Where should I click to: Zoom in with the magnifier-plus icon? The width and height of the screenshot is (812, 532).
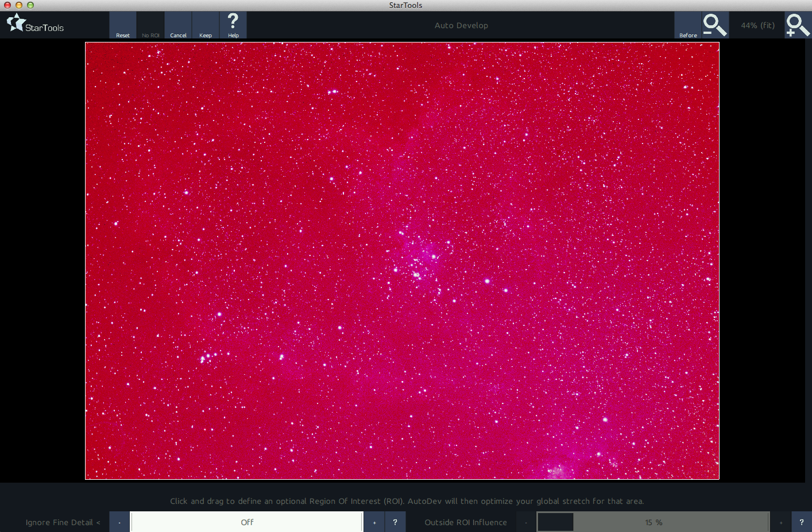coord(798,25)
